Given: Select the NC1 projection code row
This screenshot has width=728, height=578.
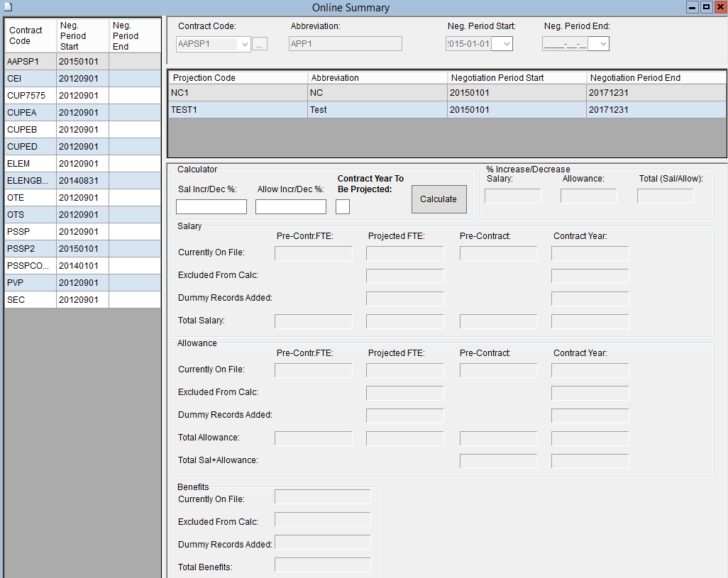Looking at the screenshot, I should point(238,93).
